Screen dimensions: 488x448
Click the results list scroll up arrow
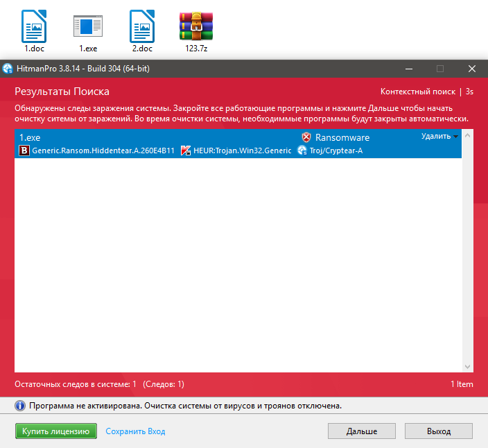[467, 135]
